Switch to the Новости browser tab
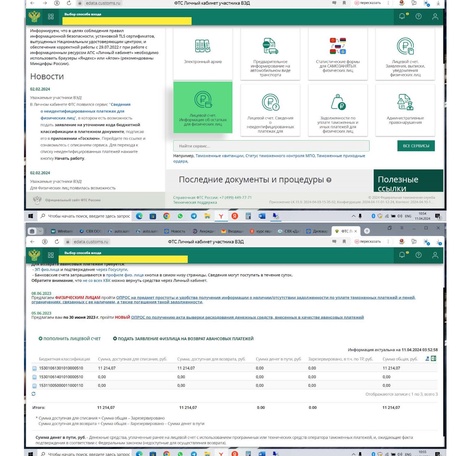Screen dimensions: 456x456 tap(175, 231)
